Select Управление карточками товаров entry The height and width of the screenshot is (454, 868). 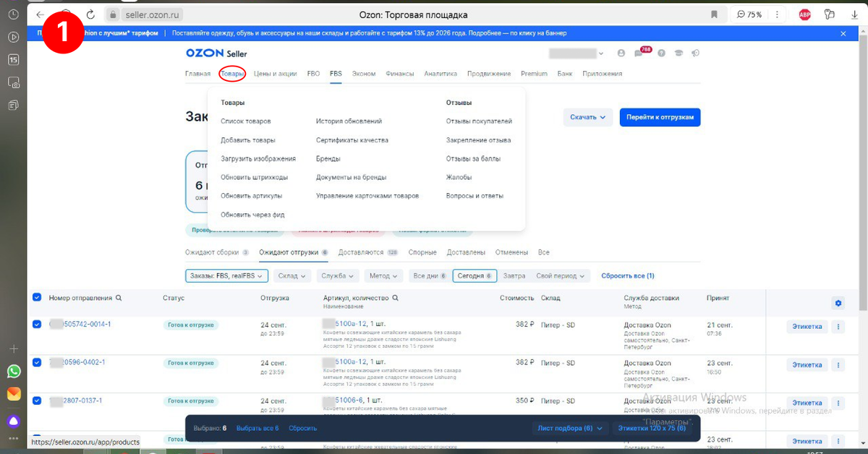pos(367,196)
